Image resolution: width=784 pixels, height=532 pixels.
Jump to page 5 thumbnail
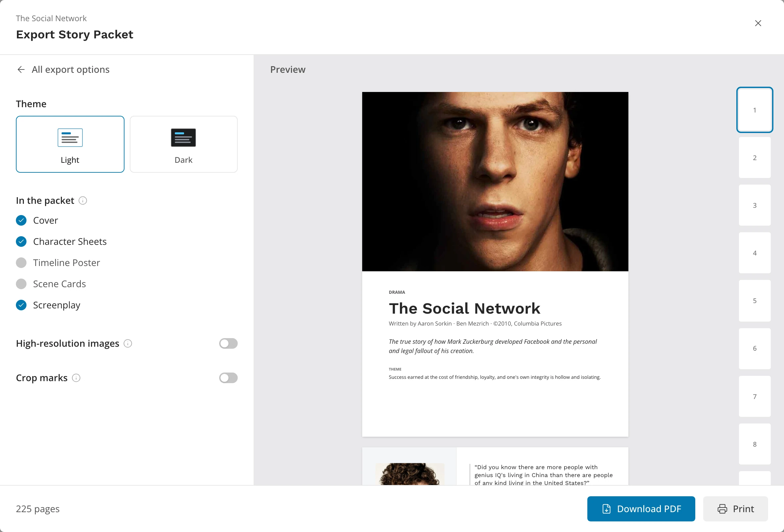[755, 300]
